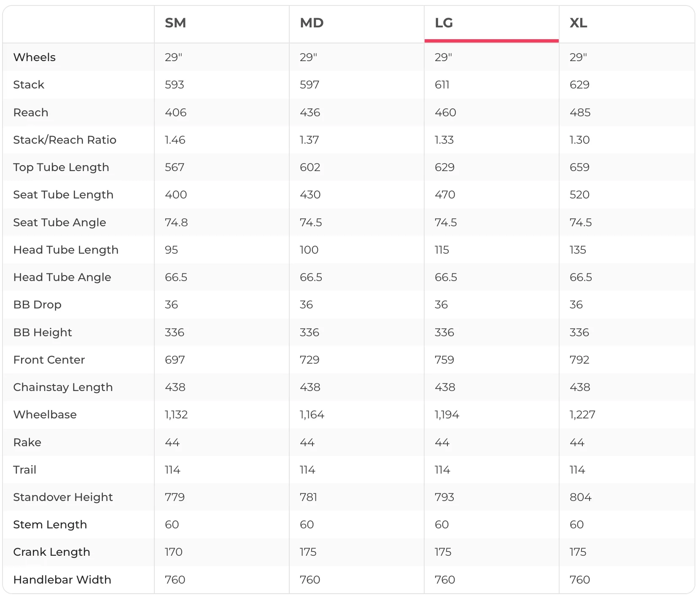Click the Head Tube Length label
The height and width of the screenshot is (600, 700).
tap(66, 250)
